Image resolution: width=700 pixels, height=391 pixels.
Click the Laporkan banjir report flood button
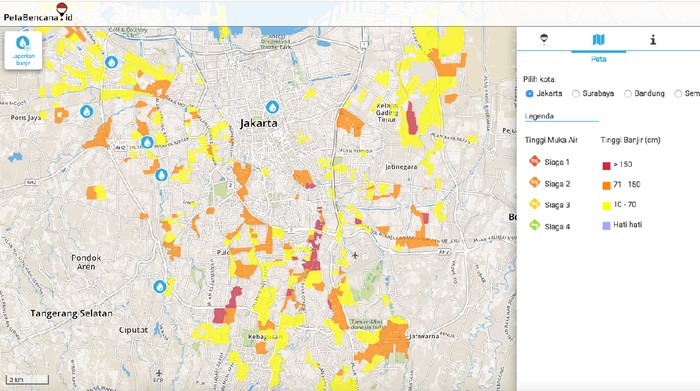pyautogui.click(x=23, y=50)
